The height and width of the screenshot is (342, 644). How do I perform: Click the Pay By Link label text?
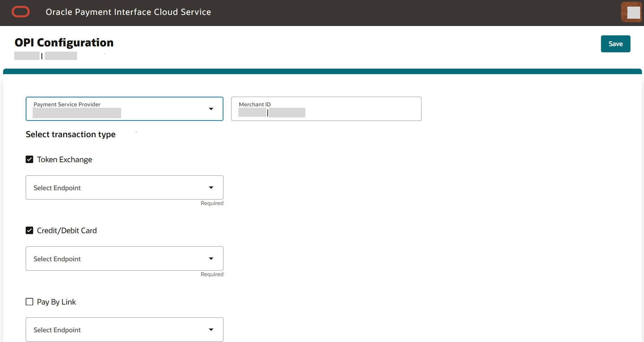pyautogui.click(x=57, y=302)
